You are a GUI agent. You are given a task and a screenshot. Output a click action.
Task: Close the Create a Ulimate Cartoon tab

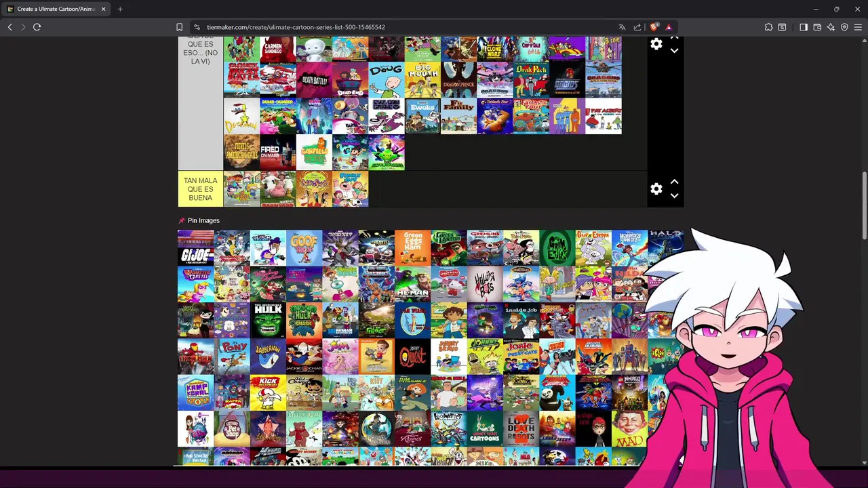pos(103,9)
